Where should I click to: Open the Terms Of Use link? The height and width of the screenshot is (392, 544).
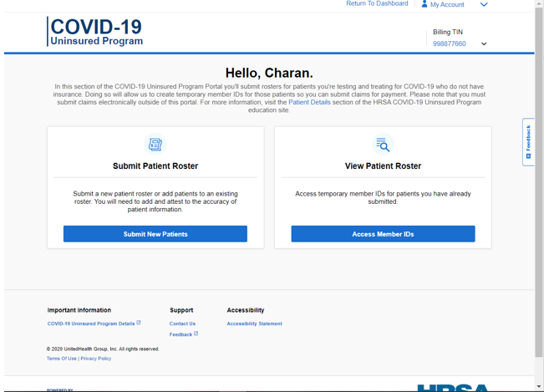[x=61, y=359]
